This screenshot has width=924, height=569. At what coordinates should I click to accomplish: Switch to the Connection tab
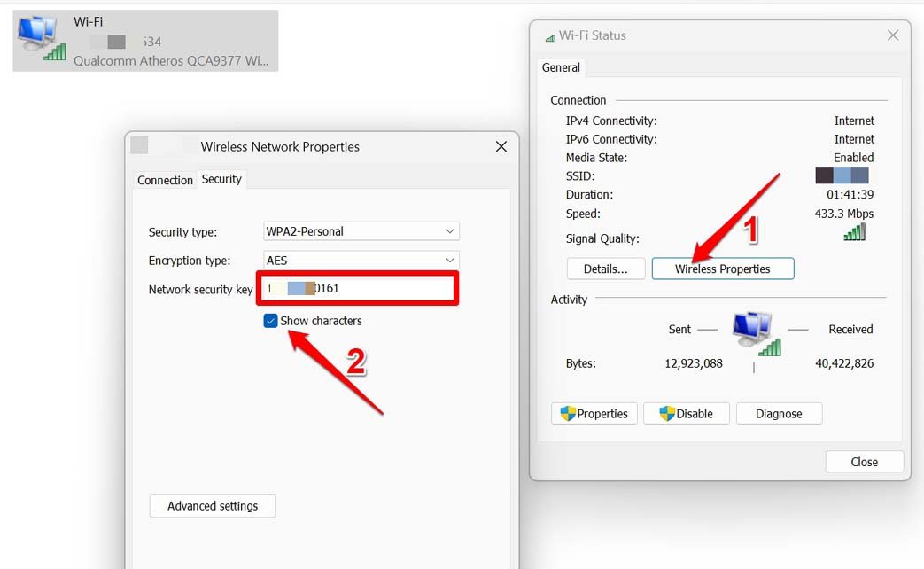(165, 181)
